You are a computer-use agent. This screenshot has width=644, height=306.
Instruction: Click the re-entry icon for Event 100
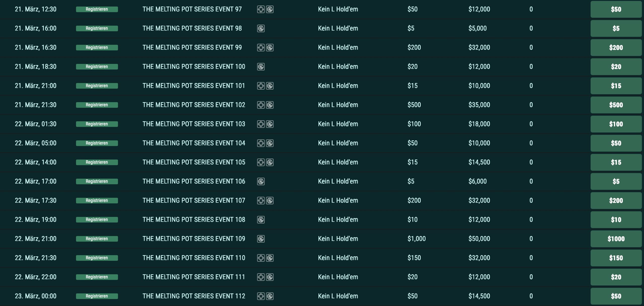coord(261,67)
